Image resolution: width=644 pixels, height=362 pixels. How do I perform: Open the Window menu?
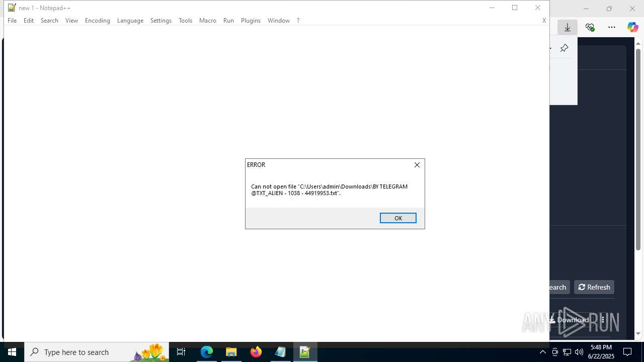pos(278,21)
